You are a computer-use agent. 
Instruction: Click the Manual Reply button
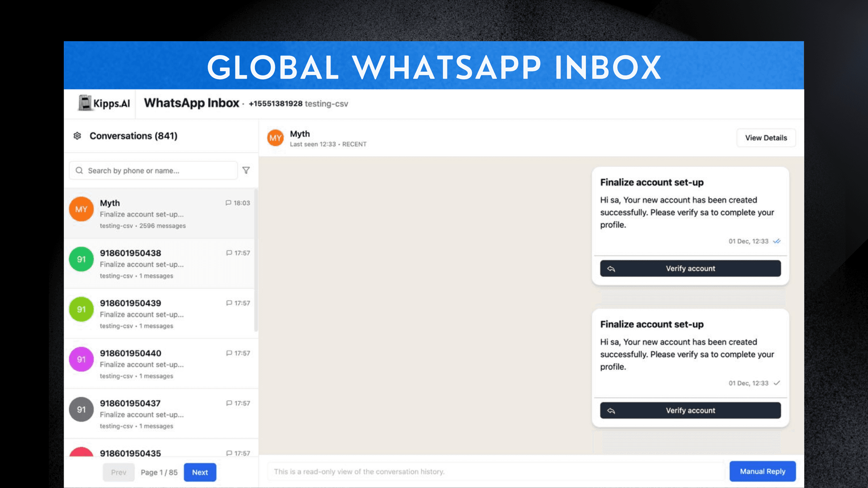click(762, 471)
